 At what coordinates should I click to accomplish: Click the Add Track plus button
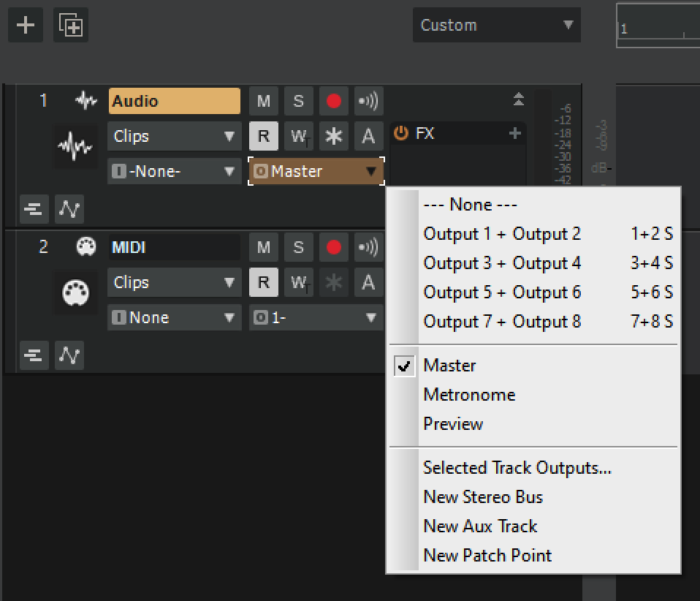(x=26, y=25)
